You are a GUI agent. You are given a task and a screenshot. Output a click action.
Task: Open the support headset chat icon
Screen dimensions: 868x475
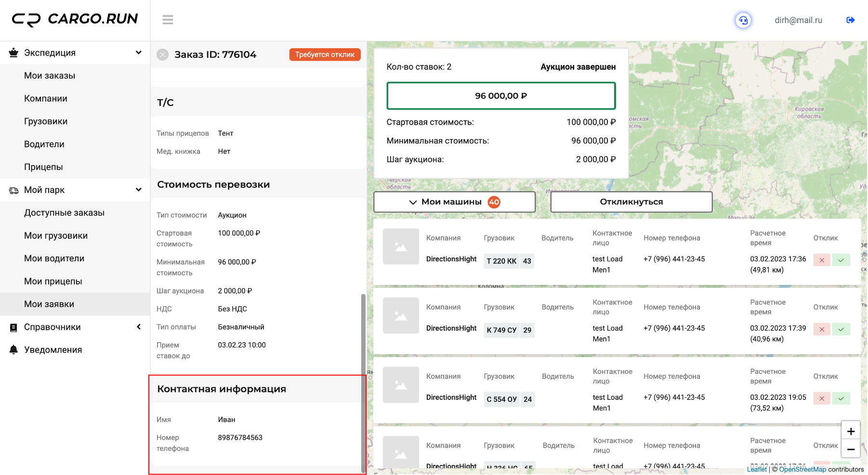tap(743, 20)
